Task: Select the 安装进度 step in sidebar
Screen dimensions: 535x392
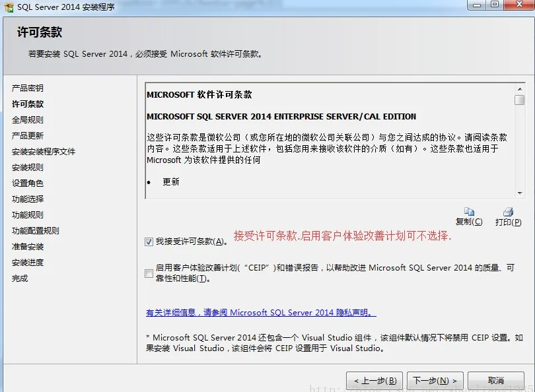Action: tap(28, 263)
